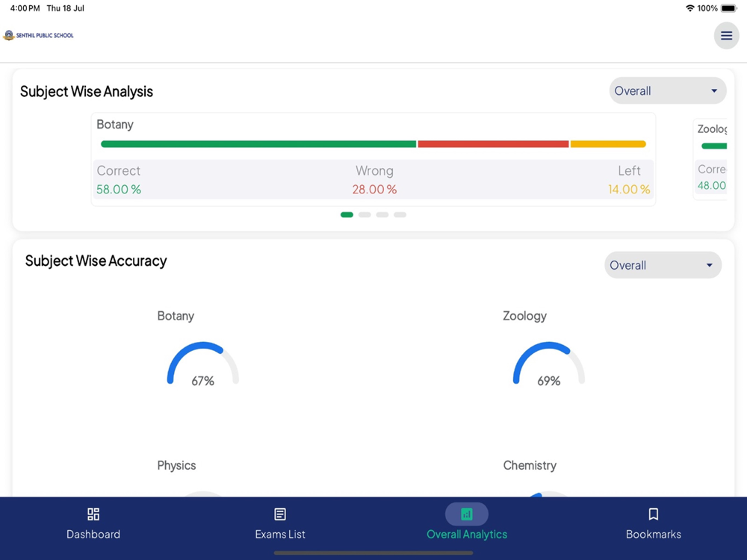The width and height of the screenshot is (747, 560).
Task: Select the Overall Analytics tab
Action: 467,523
